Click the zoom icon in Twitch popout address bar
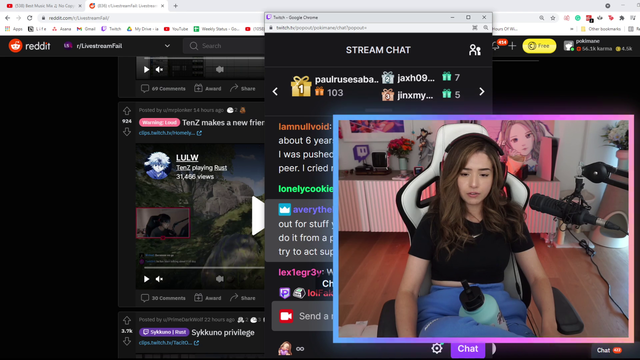Viewport: 640px width, 360px height. 486,28
